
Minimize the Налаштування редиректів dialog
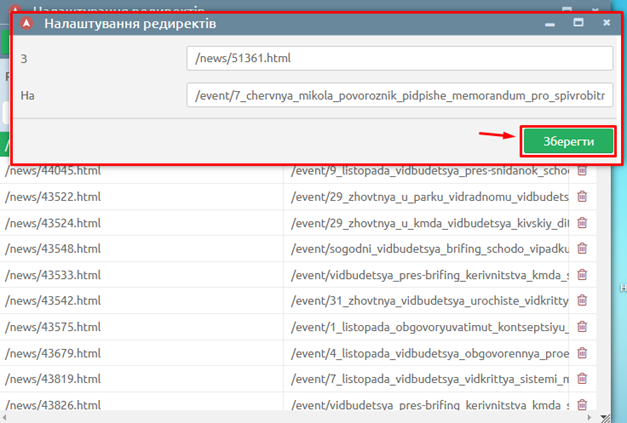(549, 22)
